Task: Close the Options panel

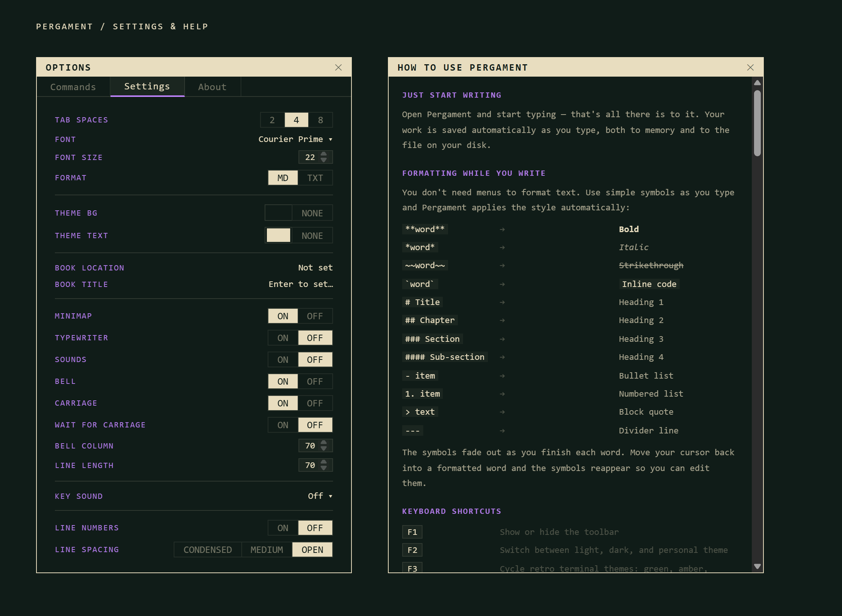Action: pos(338,68)
